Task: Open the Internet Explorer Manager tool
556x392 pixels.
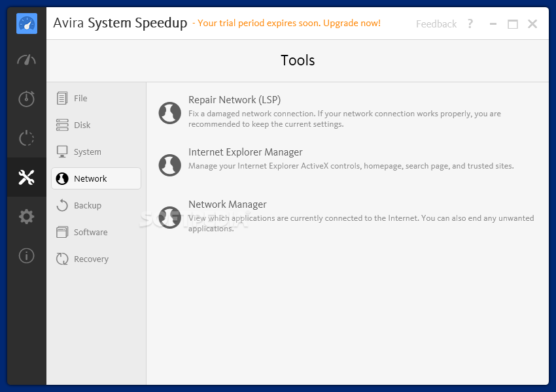Action: [245, 152]
